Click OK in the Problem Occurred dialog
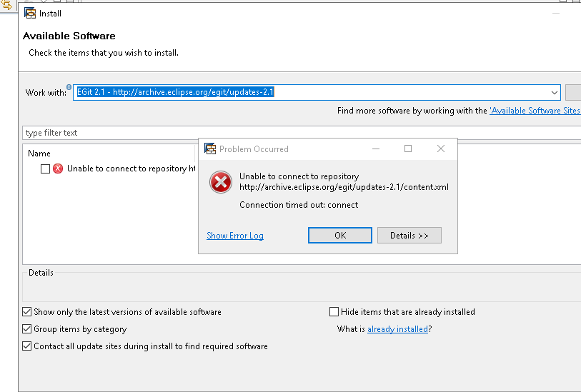The image size is (581, 392). click(339, 235)
